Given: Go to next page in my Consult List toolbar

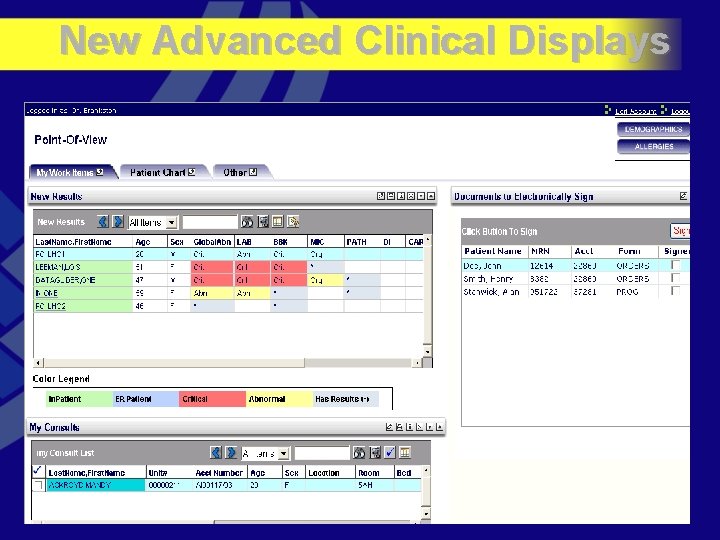Looking at the screenshot, I should (231, 453).
